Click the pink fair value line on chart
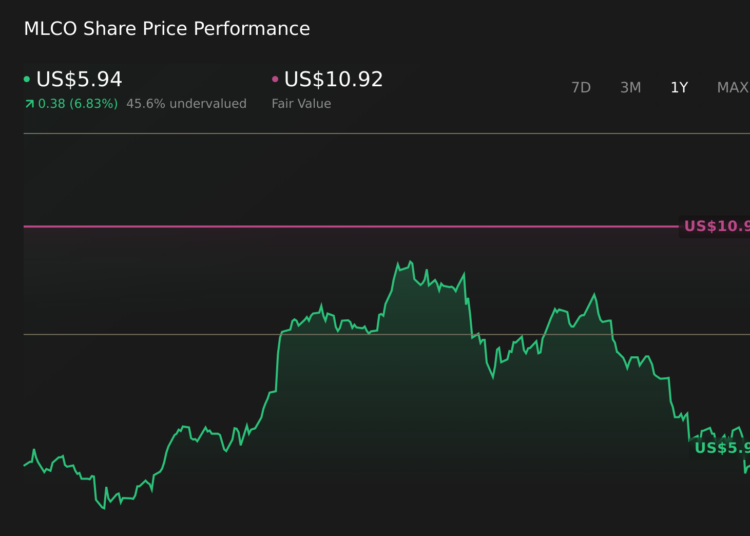The image size is (750, 536). (x=351, y=226)
